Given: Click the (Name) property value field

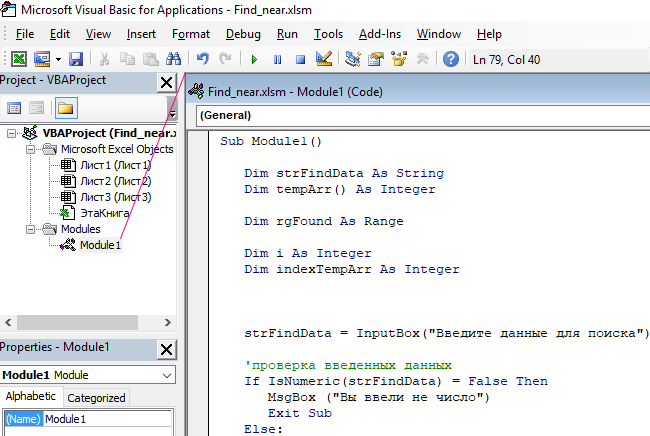Looking at the screenshot, I should tap(110, 419).
